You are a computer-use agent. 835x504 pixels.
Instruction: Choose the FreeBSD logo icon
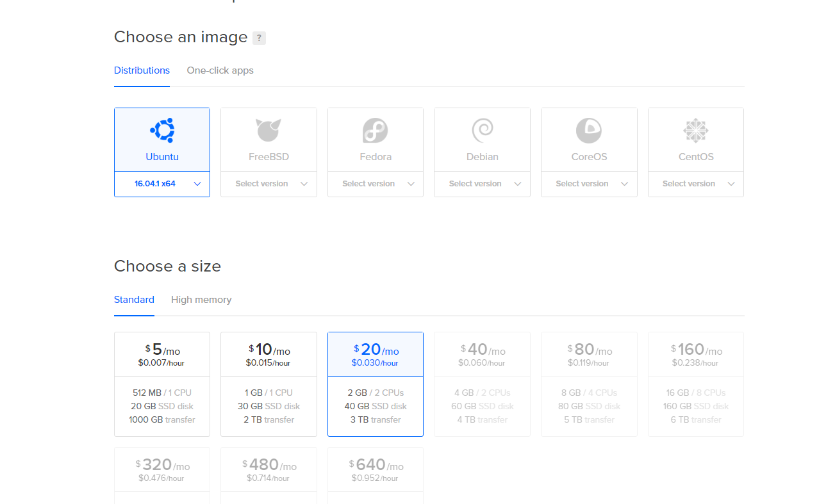tap(269, 131)
